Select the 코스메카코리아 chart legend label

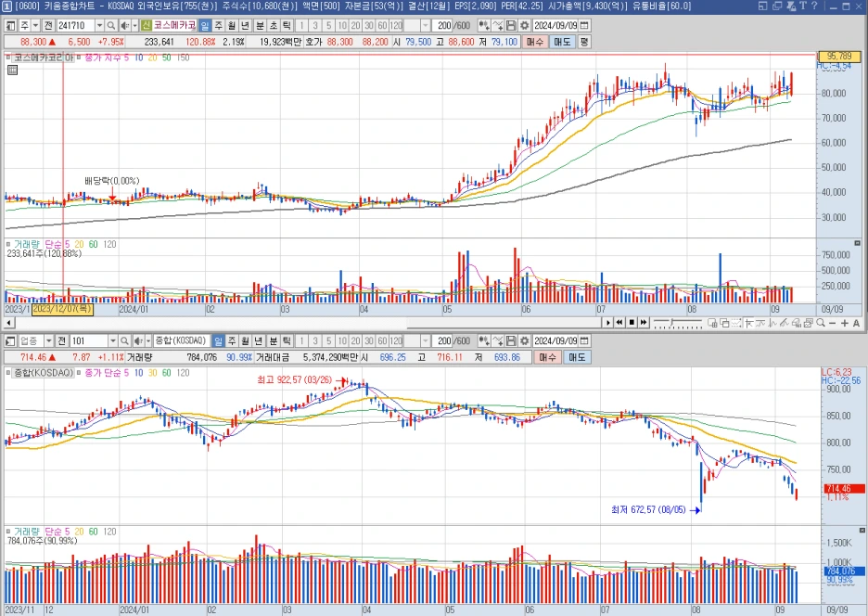[43, 58]
